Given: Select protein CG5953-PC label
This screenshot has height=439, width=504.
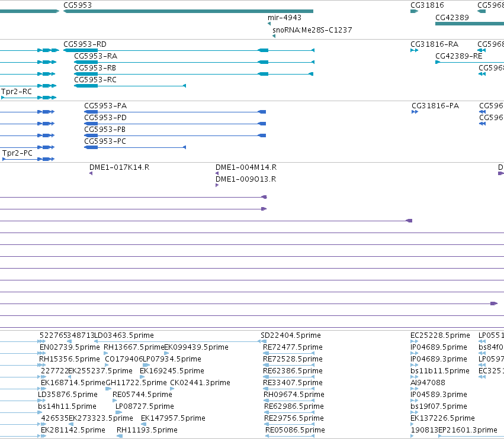Looking at the screenshot, I should (x=105, y=141).
